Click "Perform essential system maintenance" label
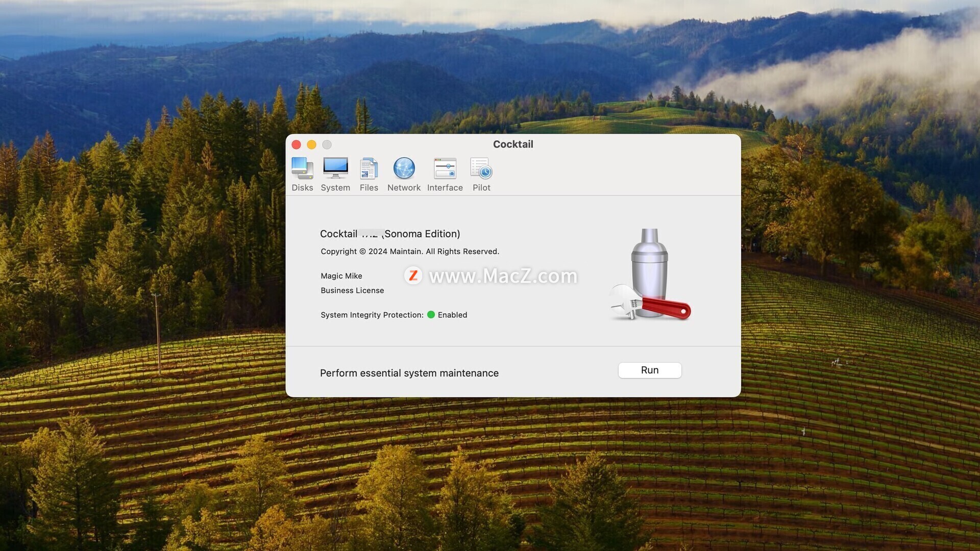This screenshot has height=551, width=980. [x=409, y=373]
